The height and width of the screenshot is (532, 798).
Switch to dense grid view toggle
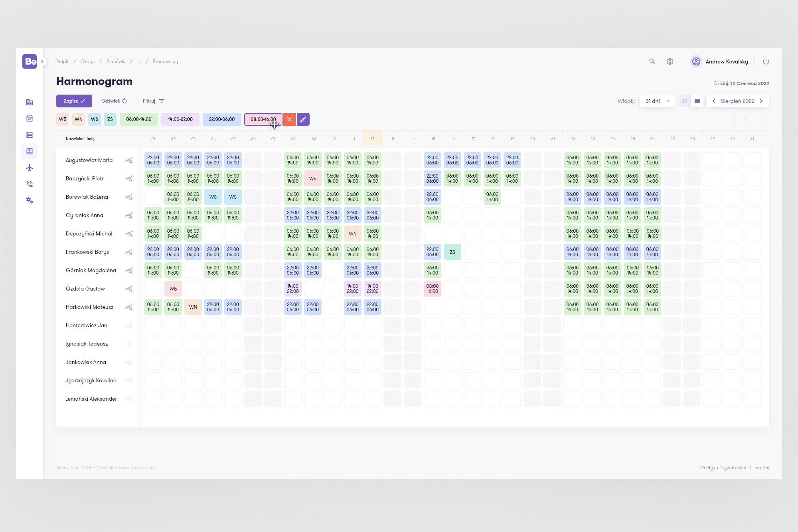click(x=697, y=101)
